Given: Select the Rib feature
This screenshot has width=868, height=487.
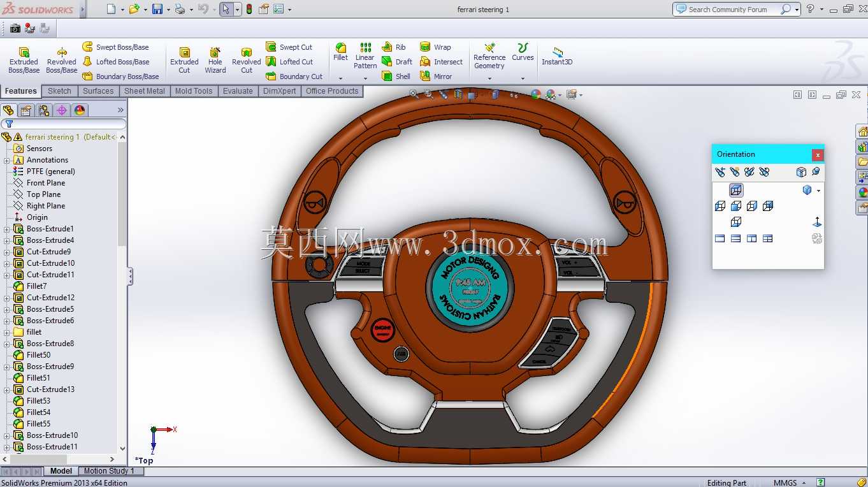Looking at the screenshot, I should [394, 47].
